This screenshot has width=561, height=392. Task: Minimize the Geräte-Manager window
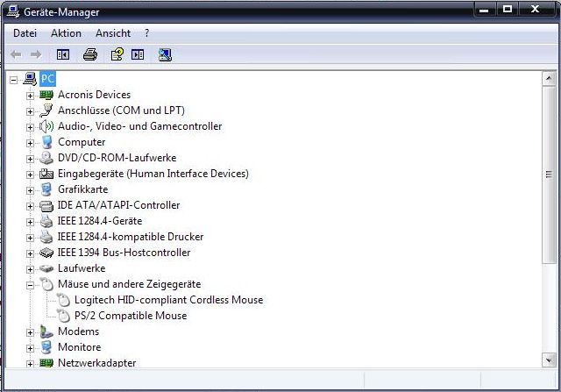(484, 10)
